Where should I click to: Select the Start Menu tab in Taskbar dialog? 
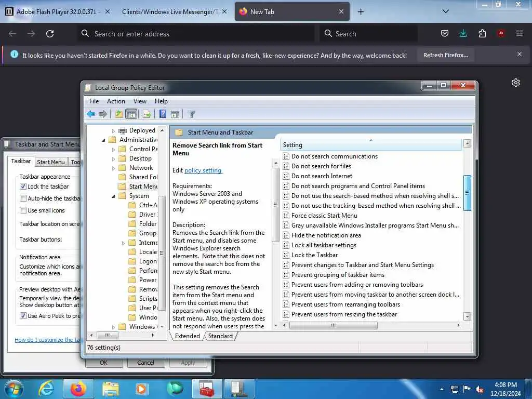pyautogui.click(x=50, y=162)
